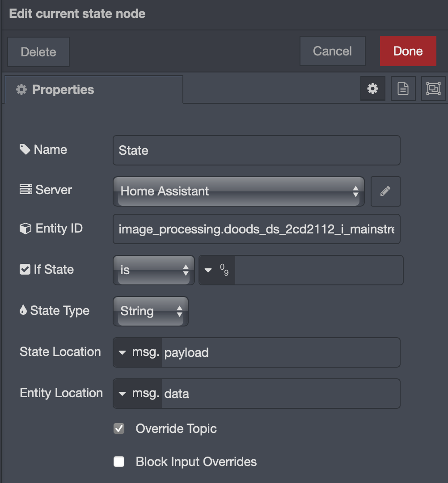The height and width of the screenshot is (483, 448).
Task: Open the node description document icon
Action: point(403,89)
